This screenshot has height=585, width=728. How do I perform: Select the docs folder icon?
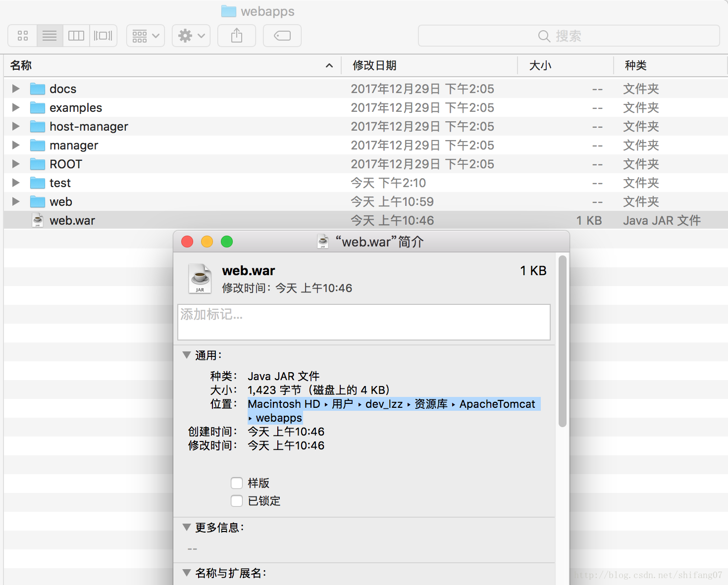38,89
